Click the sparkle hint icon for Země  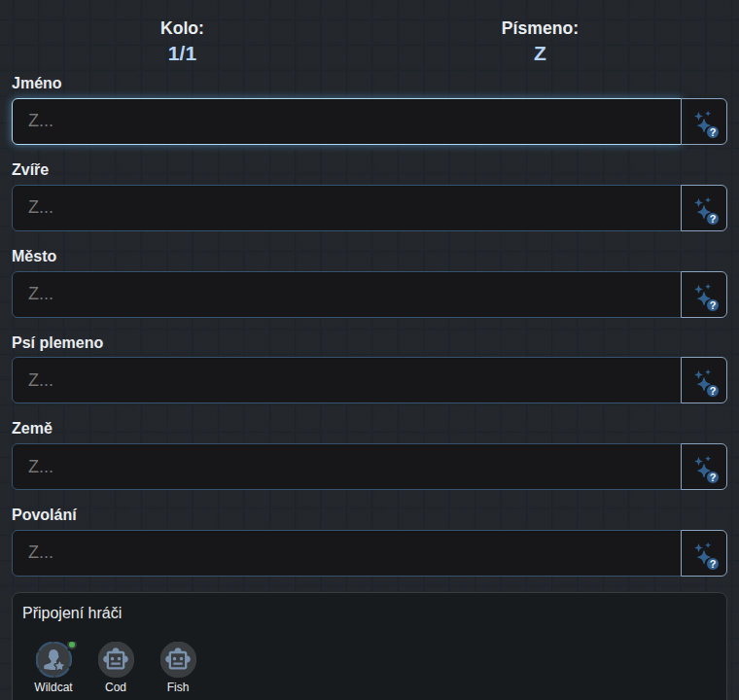point(704,467)
